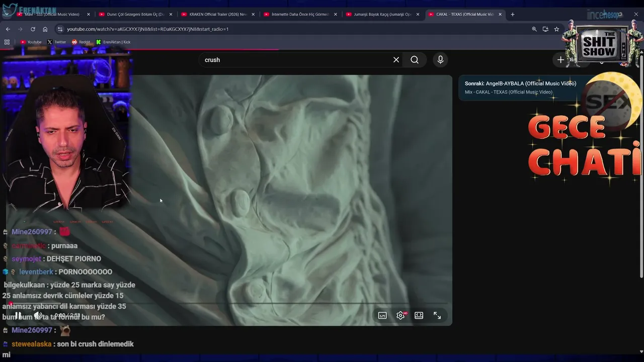
Task: Switch to the 'Jumanji: Büyük Kaçış' tab
Action: 382,14
